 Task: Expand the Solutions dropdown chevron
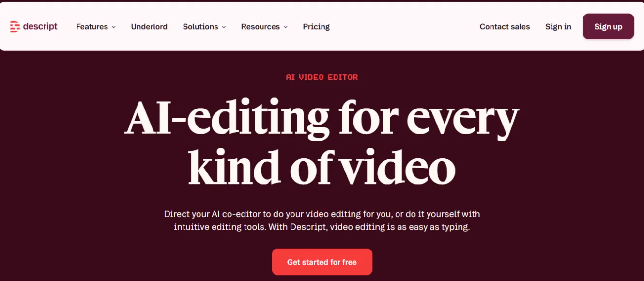click(224, 27)
